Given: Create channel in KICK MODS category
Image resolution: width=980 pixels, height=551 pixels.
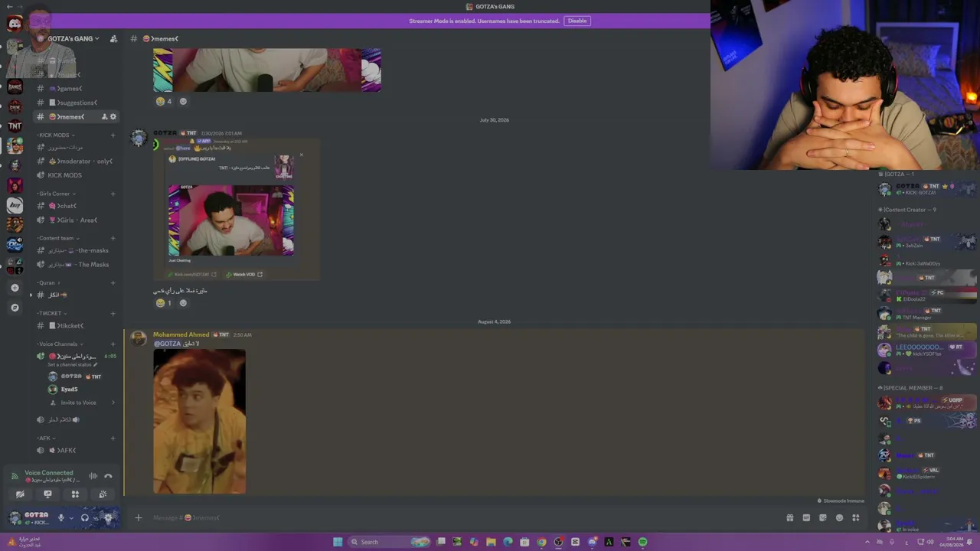Looking at the screenshot, I should (x=113, y=135).
